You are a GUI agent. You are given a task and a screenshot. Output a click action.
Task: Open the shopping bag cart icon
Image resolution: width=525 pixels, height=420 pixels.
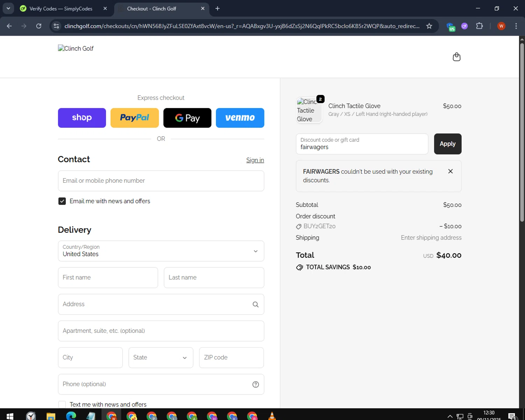pyautogui.click(x=456, y=57)
